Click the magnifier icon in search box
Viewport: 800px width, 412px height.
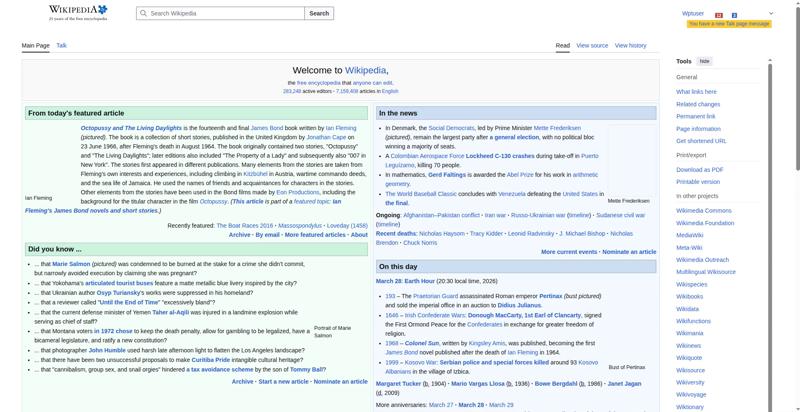[x=141, y=14]
